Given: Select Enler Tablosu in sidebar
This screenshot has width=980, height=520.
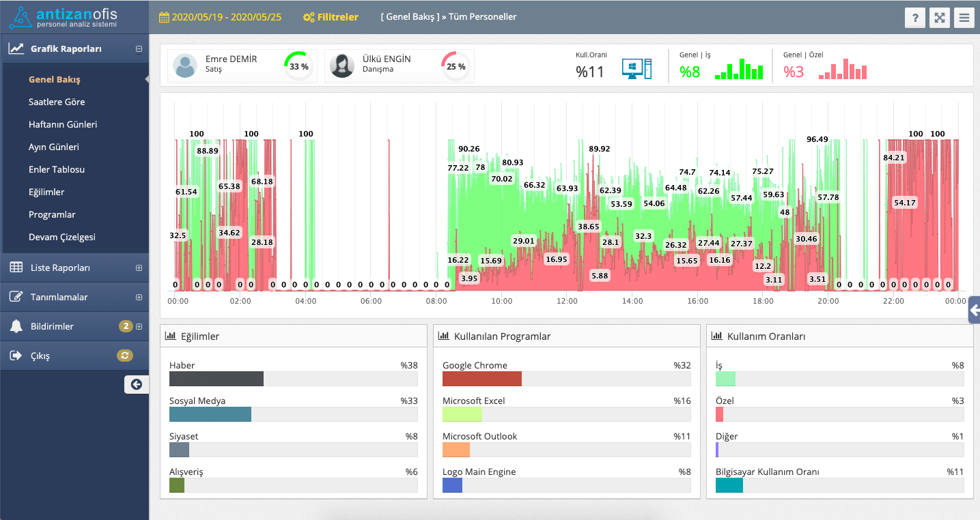Looking at the screenshot, I should click(57, 169).
